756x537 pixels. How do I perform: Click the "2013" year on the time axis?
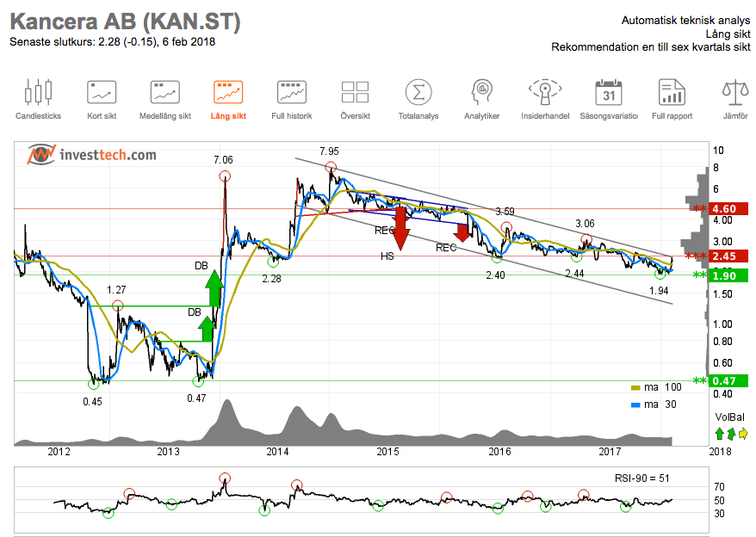[x=168, y=452]
